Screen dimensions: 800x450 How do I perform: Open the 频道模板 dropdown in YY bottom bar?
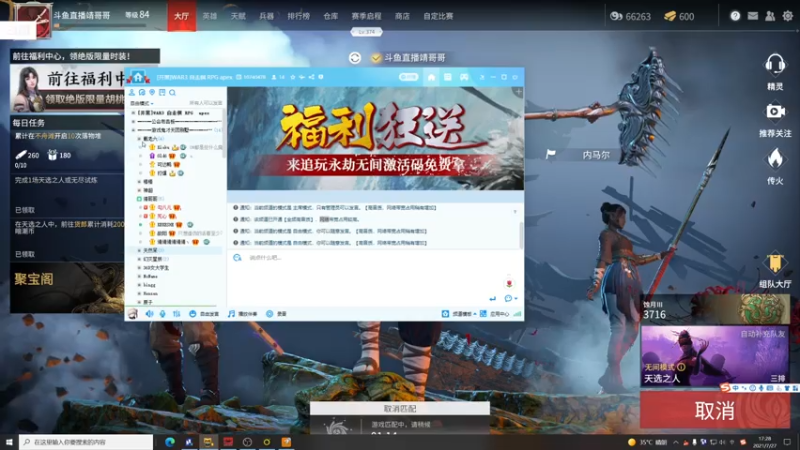459,314
